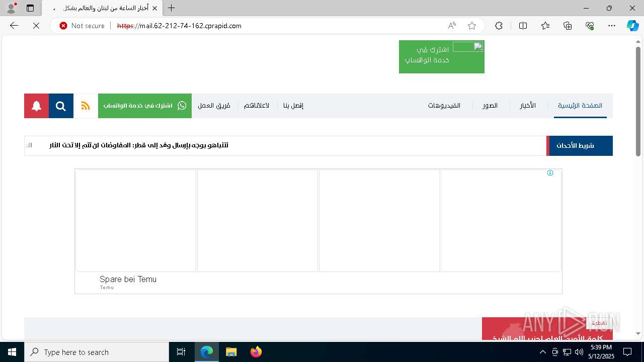644x362 pixels.
Task: Click the fourth Temu ad product tile
Action: pos(501,220)
